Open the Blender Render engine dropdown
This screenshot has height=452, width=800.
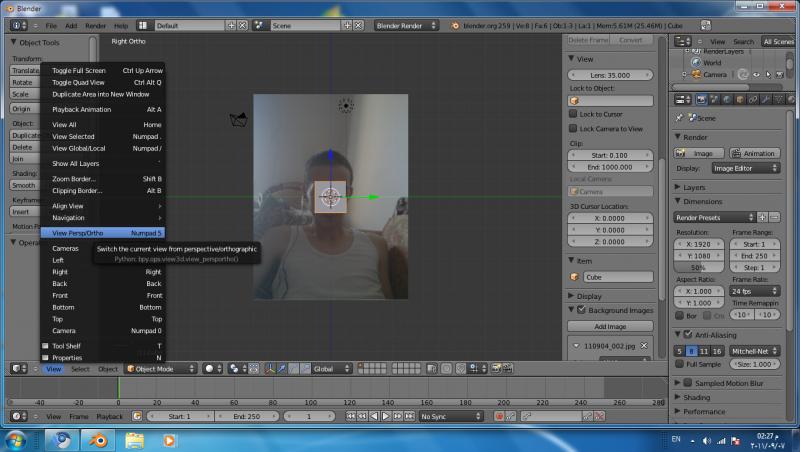pos(406,25)
